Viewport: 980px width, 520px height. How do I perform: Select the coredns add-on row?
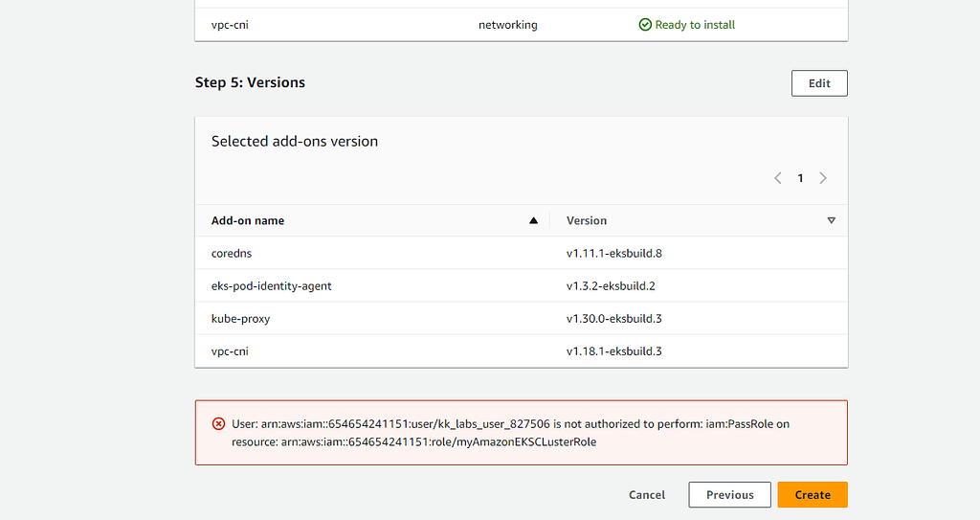(x=233, y=254)
